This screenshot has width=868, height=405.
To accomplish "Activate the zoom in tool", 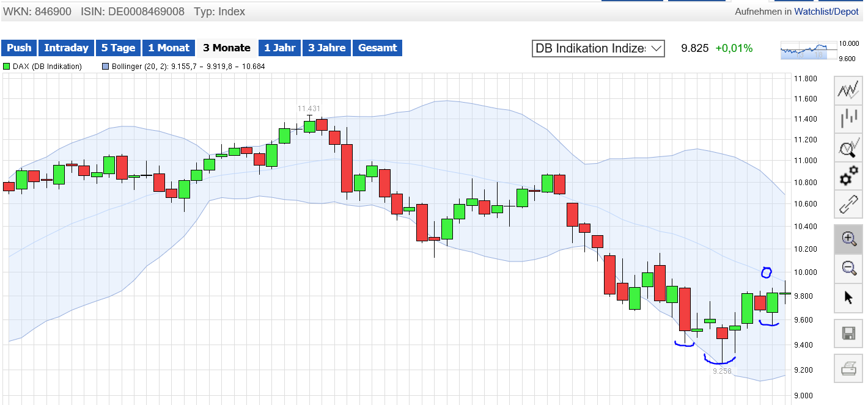I will (x=848, y=239).
